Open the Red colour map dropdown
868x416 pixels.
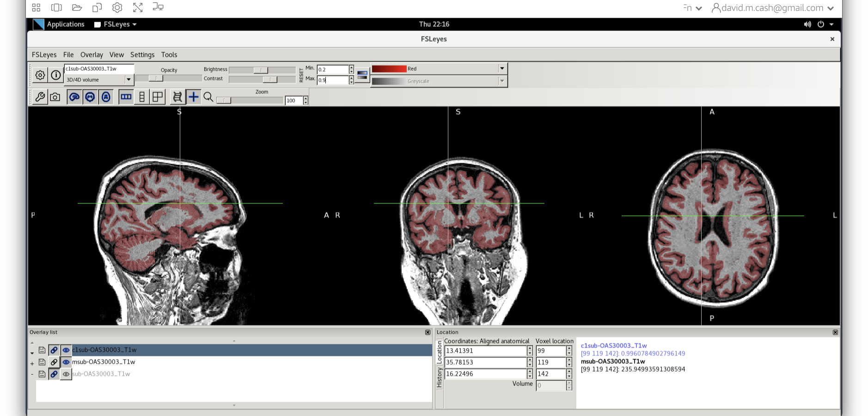click(x=502, y=68)
